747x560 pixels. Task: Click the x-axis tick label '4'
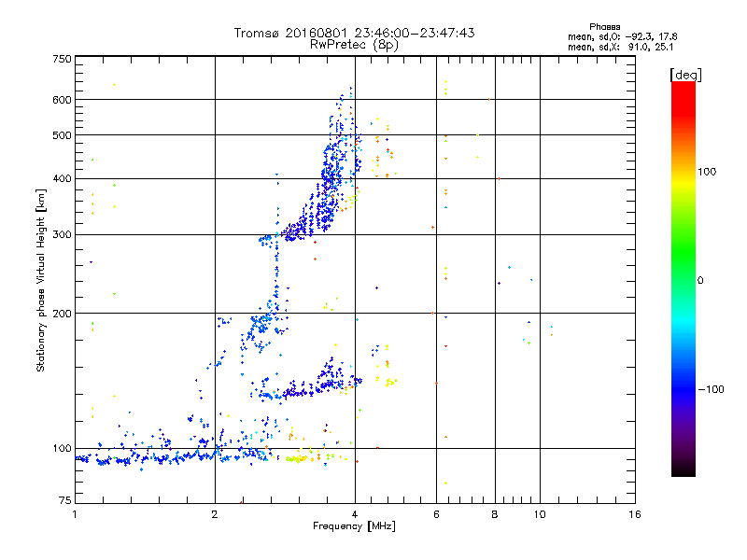(355, 514)
